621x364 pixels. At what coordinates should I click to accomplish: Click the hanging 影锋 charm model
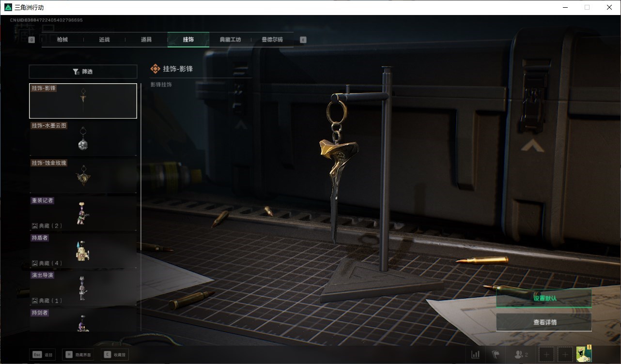[339, 169]
